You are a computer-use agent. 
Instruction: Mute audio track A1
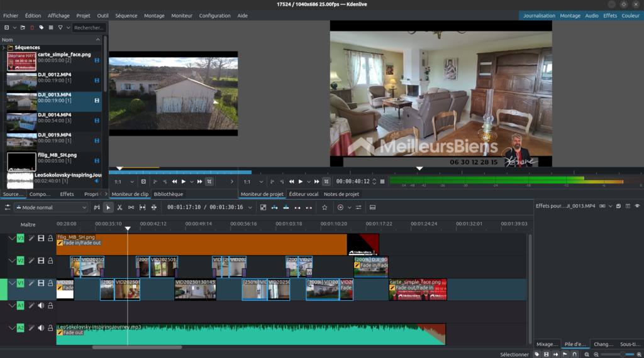41,305
